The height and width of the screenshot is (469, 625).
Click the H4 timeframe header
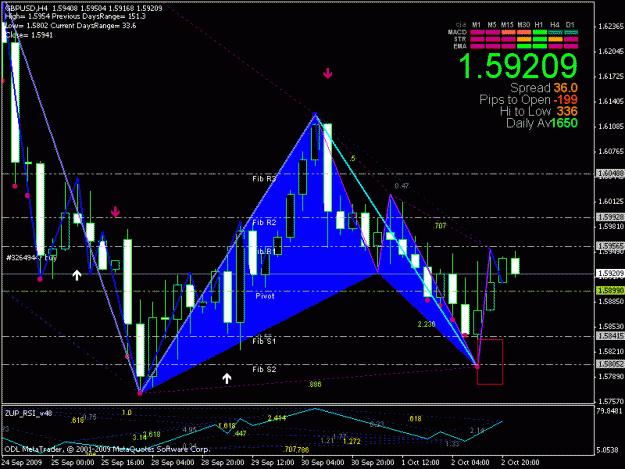coord(554,25)
